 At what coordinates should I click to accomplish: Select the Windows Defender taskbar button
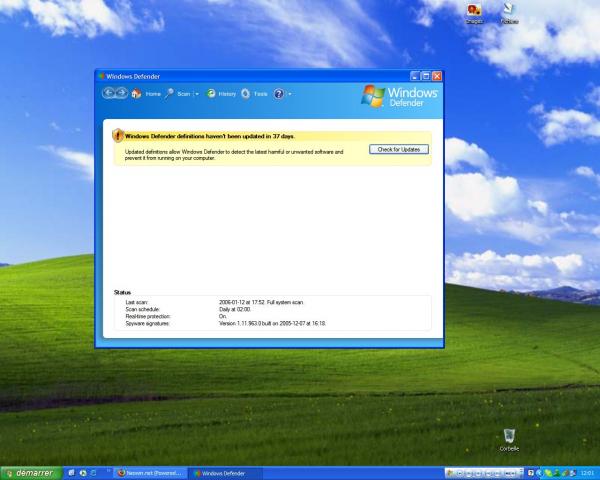click(224, 473)
